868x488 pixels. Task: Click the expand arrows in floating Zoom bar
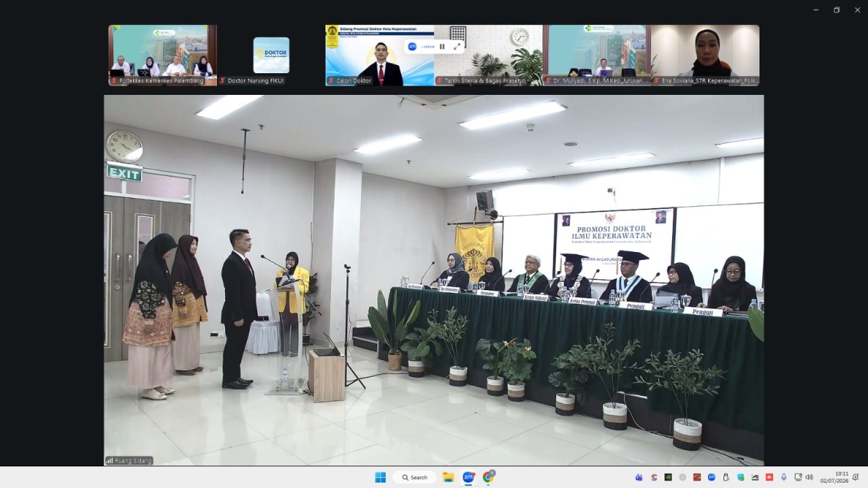pos(457,47)
